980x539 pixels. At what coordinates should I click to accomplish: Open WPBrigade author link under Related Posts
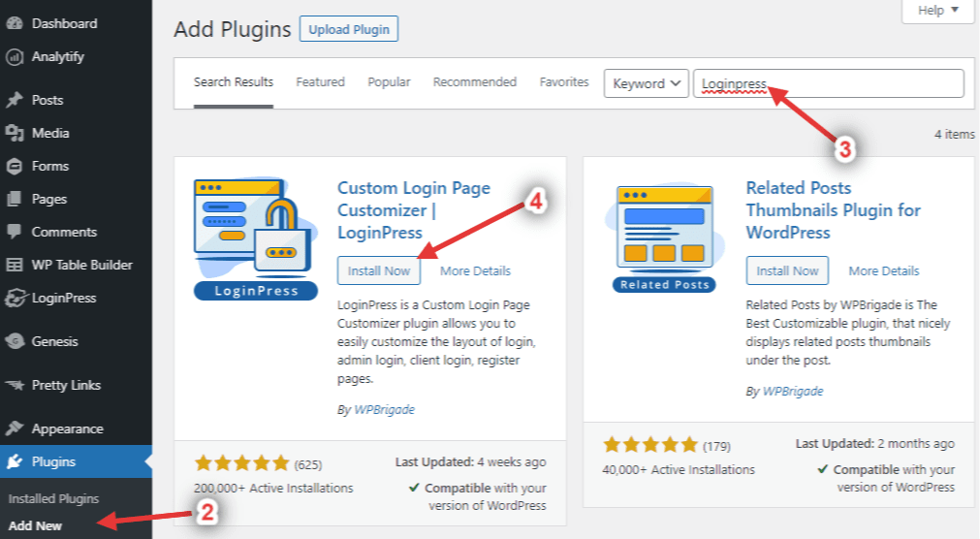793,392
